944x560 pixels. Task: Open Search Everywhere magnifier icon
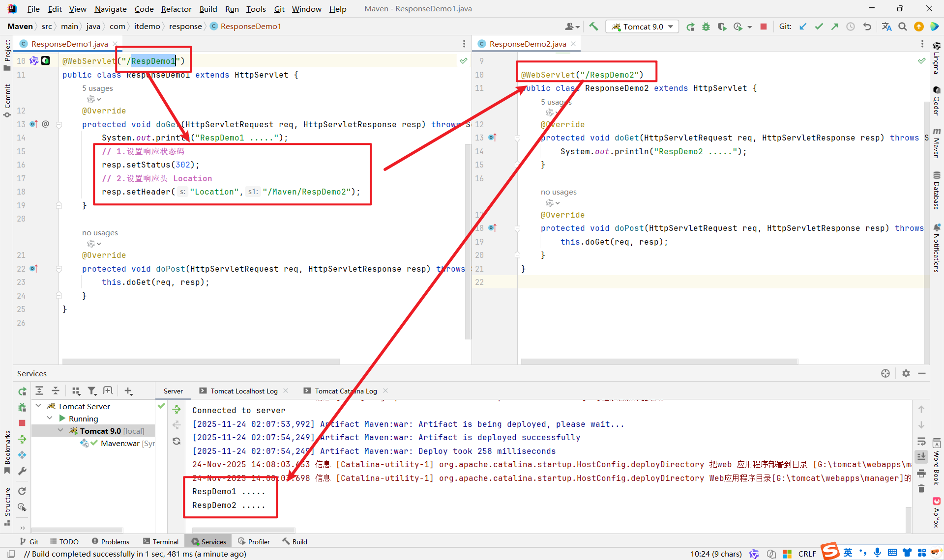903,27
